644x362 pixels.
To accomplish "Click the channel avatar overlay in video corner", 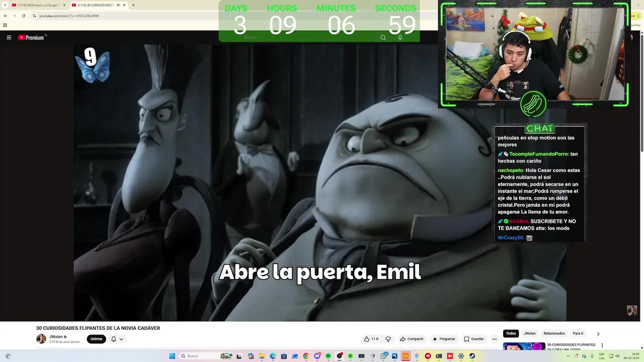I will tap(632, 310).
